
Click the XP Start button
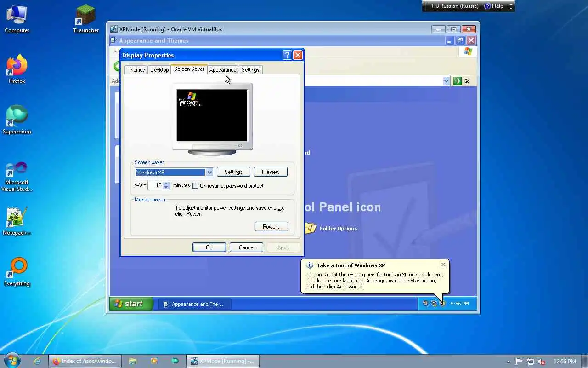coord(131,304)
